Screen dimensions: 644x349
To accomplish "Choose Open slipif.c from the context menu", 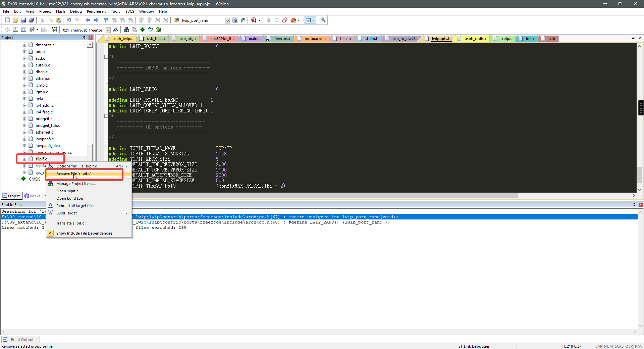I will click(x=67, y=191).
